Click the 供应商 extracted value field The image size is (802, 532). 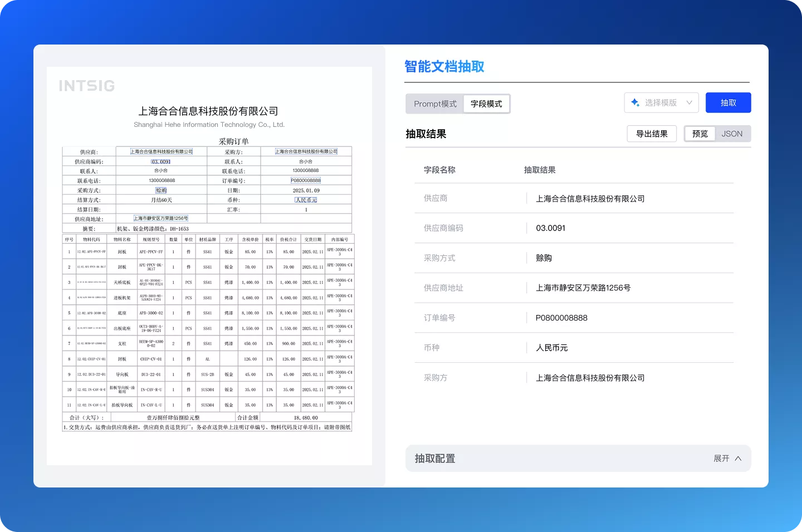point(590,199)
